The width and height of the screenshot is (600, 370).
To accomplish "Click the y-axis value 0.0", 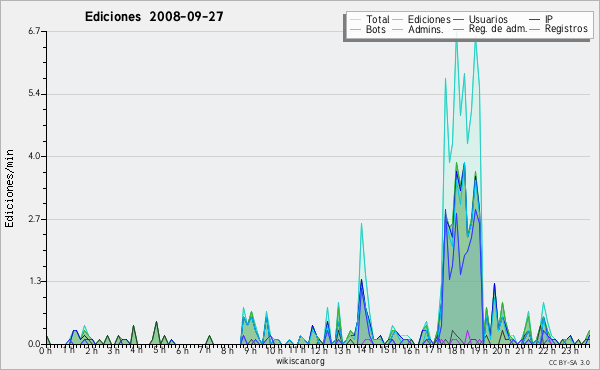I will click(x=34, y=344).
